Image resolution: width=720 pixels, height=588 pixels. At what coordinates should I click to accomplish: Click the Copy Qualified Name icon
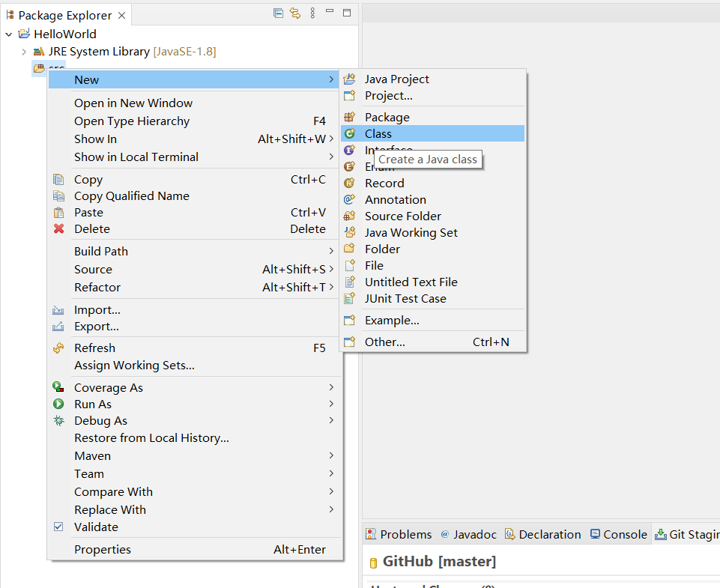click(58, 196)
